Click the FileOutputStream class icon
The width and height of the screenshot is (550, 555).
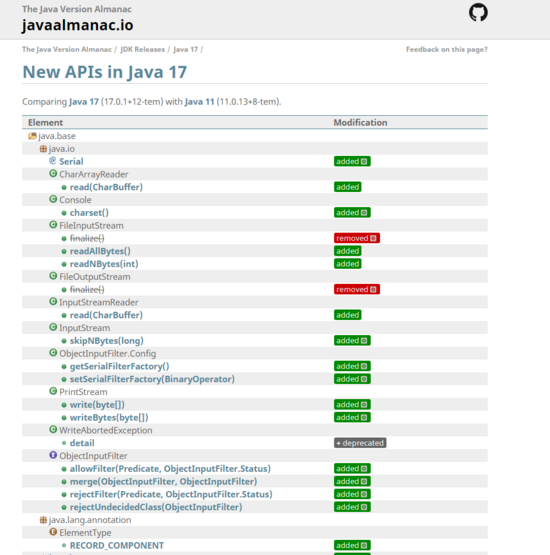click(53, 276)
